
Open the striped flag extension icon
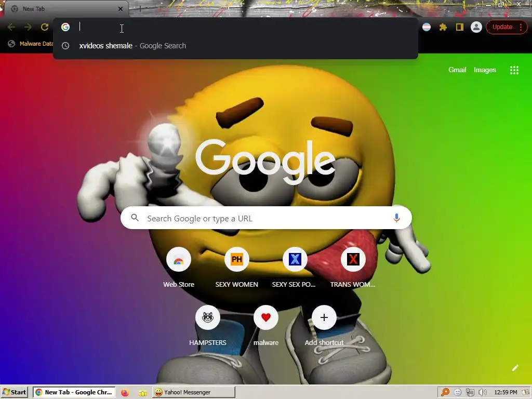427,27
